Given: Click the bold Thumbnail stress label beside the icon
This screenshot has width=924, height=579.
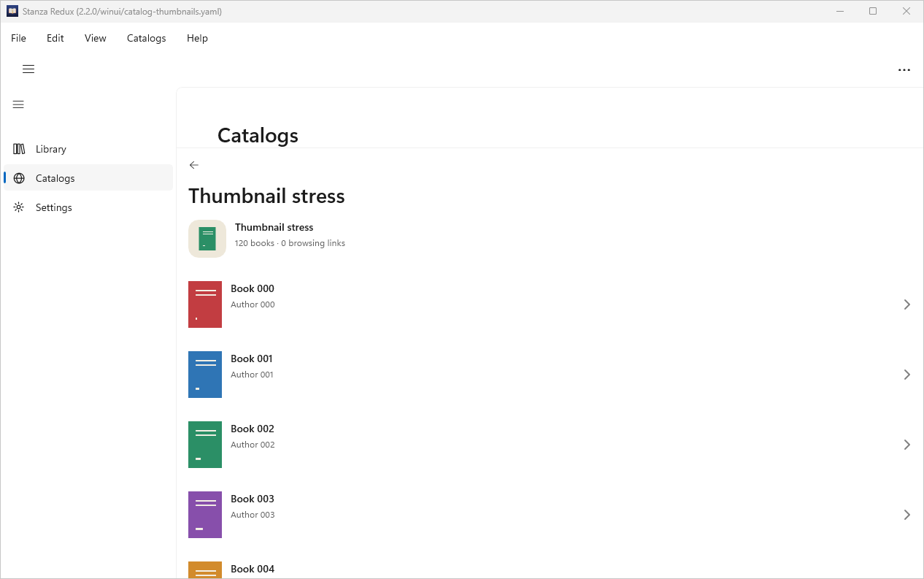Looking at the screenshot, I should 274,227.
